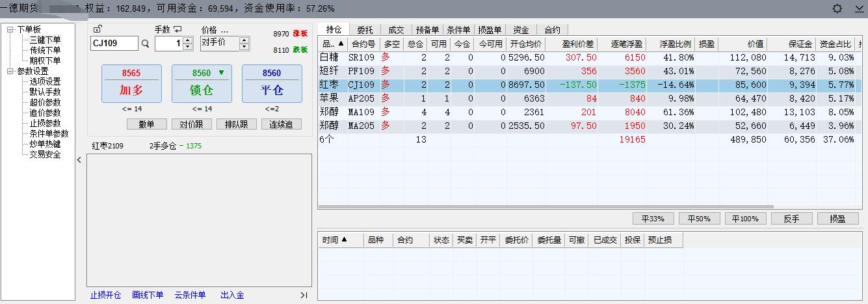
Task: Switch to the 委托 tab
Action: pyautogui.click(x=365, y=30)
